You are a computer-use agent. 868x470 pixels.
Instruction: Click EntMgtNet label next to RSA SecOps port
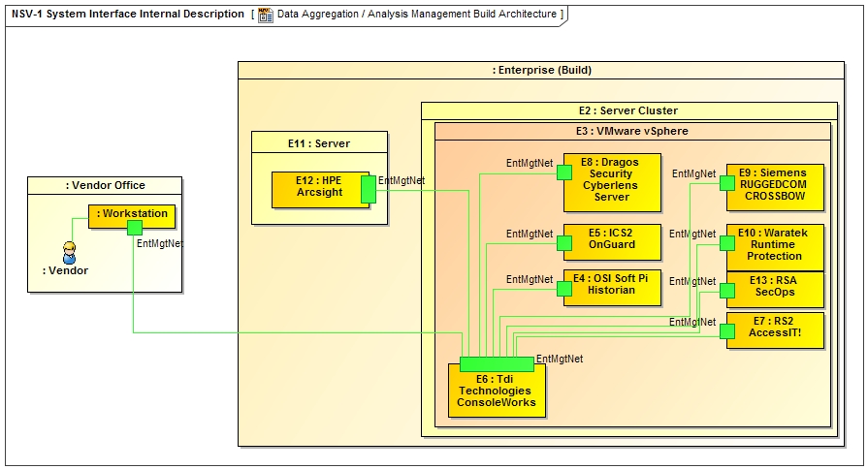[x=692, y=281]
